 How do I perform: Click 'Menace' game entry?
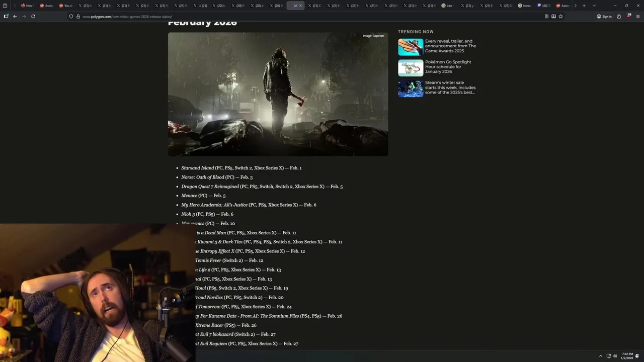tap(203, 196)
